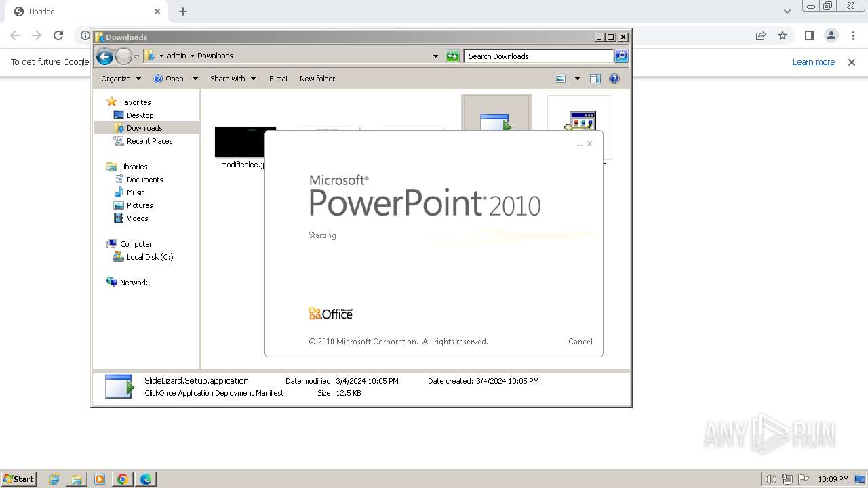This screenshot has width=868, height=488.
Task: Click E-mail in the Explorer toolbar
Action: pos(279,79)
